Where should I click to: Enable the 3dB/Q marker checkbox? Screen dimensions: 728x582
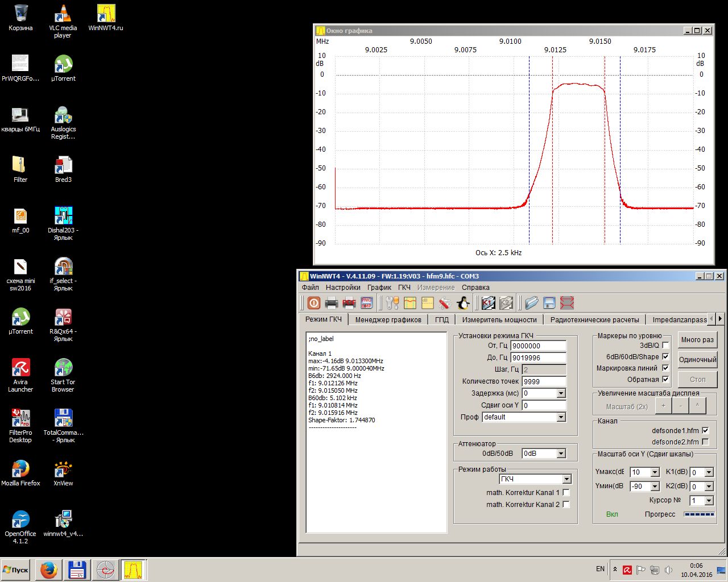click(x=665, y=345)
